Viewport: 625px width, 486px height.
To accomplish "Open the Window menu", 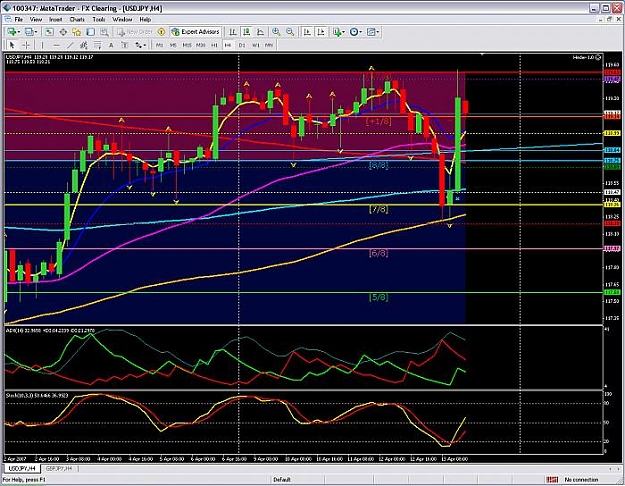I will pos(122,19).
